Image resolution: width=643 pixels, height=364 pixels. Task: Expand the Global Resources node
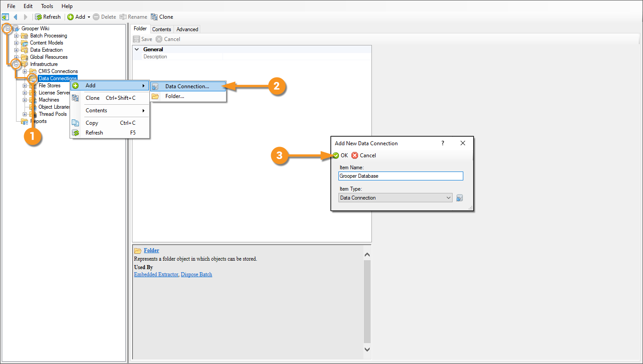click(x=16, y=57)
